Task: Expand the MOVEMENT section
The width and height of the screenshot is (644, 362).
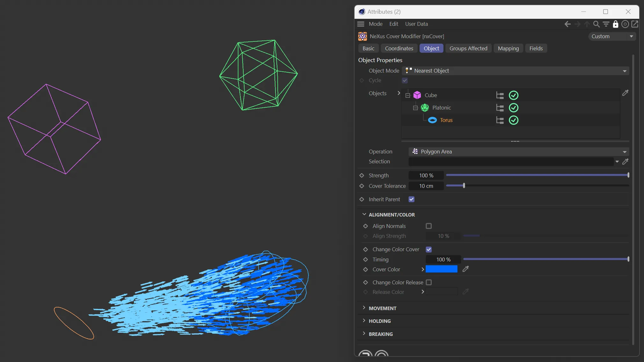Action: coord(382,308)
